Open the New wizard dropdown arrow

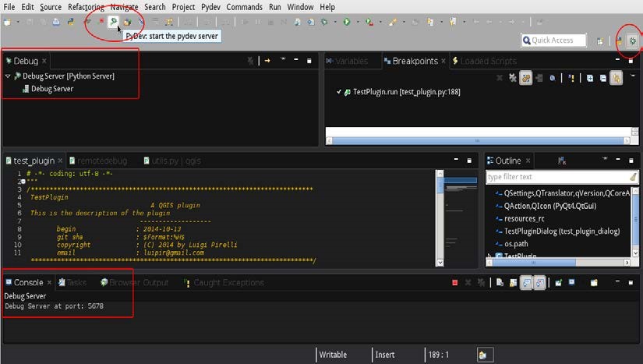[18, 22]
